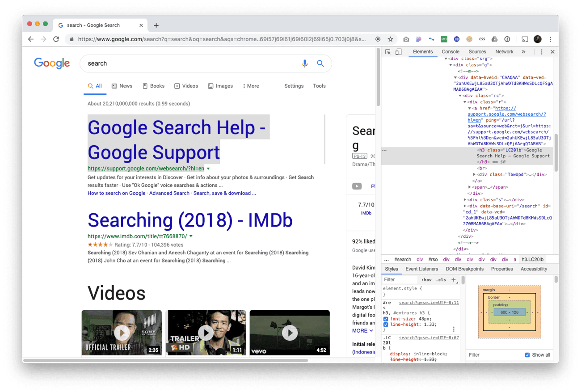Collapse the div class="g" node
The image size is (581, 392).
450,65
